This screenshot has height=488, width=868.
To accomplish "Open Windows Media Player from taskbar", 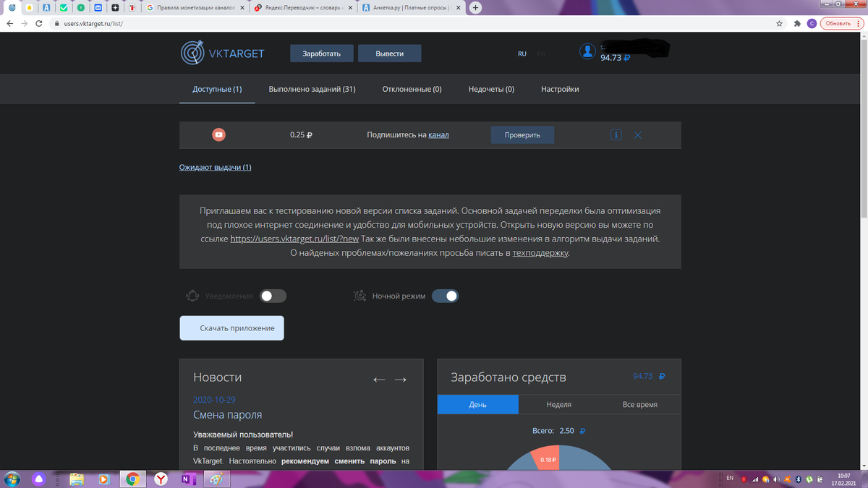I will [103, 479].
